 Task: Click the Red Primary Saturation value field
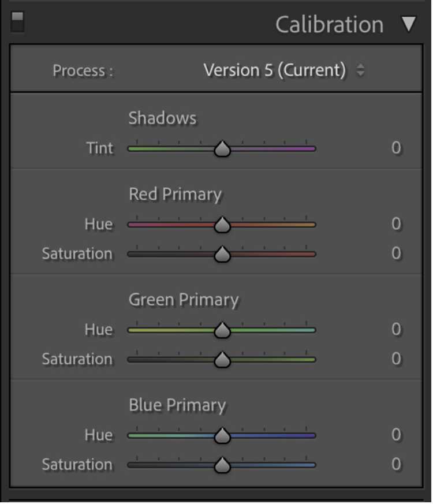coord(396,253)
